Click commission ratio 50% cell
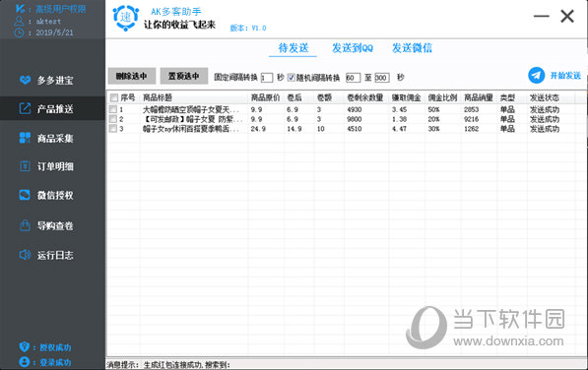588x370 pixels. click(x=433, y=109)
